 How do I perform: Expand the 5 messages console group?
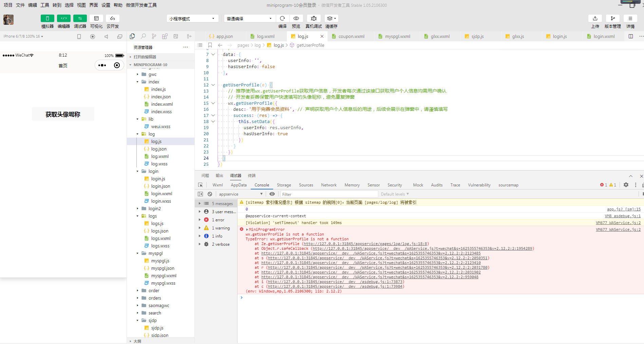pos(200,204)
